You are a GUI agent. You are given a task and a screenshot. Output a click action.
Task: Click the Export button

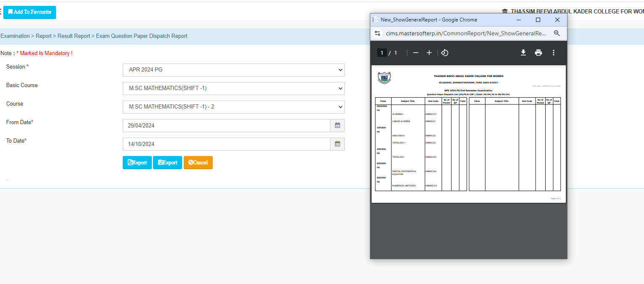pos(167,163)
